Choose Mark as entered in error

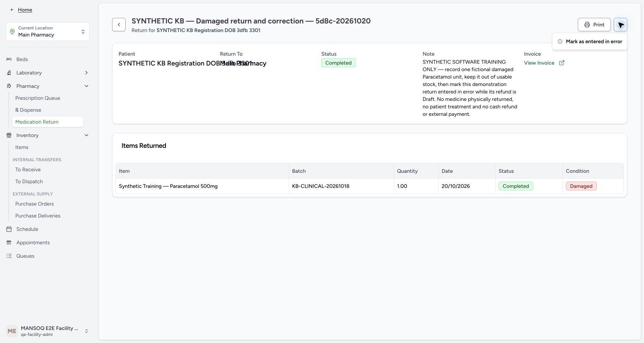tap(590, 41)
